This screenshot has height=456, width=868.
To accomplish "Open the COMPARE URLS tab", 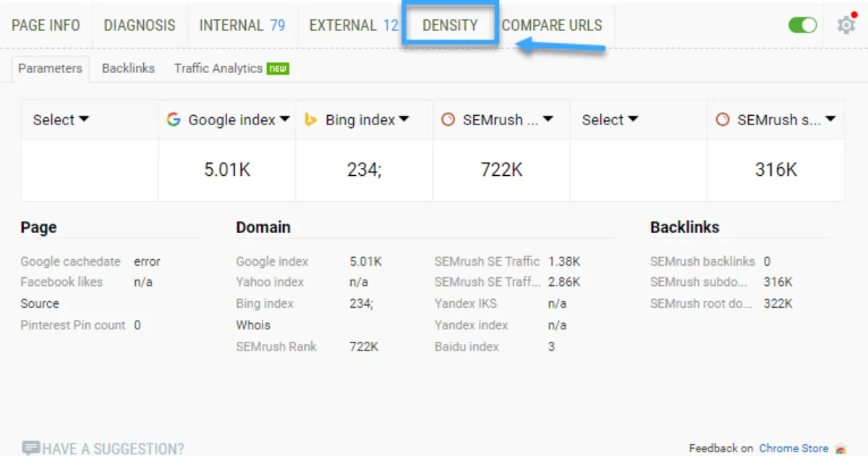I will [552, 25].
